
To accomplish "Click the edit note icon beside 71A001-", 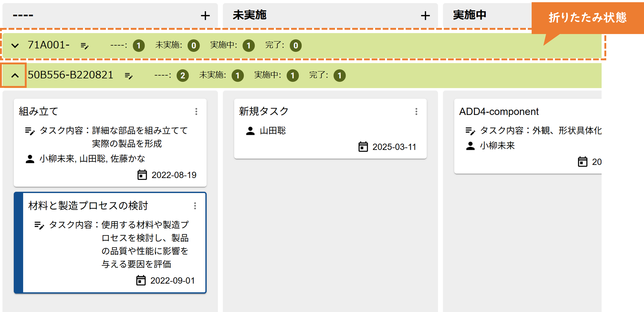I will tap(84, 46).
